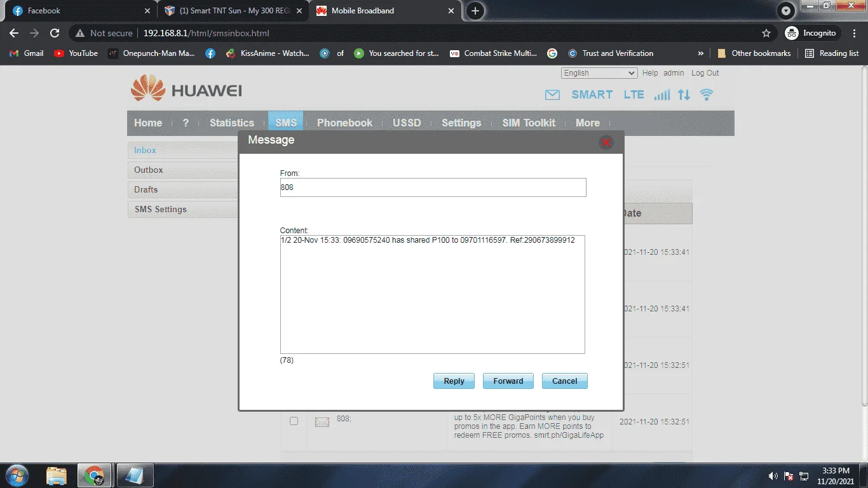
Task: Click the date 2021-11-20 15:32:51 in the last row
Action: (654, 422)
